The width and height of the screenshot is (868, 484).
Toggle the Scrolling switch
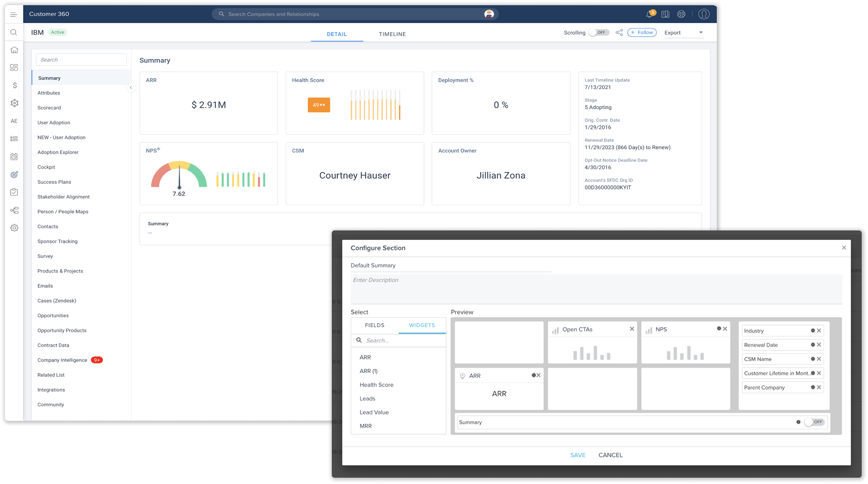point(599,33)
